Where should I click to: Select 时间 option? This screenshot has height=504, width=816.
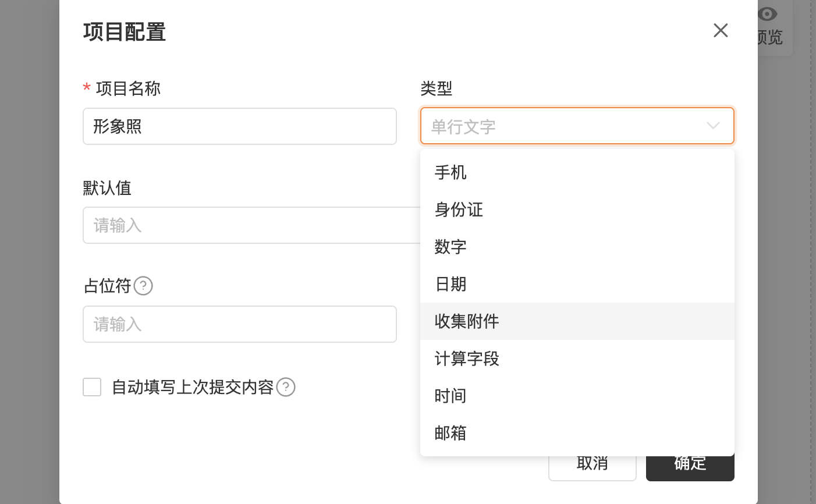tap(577, 396)
